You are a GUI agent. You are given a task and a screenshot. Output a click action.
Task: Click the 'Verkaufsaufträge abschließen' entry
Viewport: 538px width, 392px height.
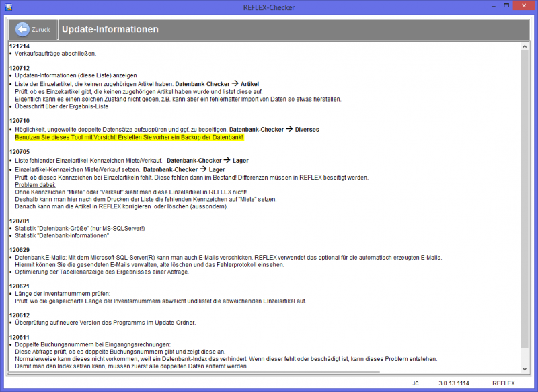(55, 53)
